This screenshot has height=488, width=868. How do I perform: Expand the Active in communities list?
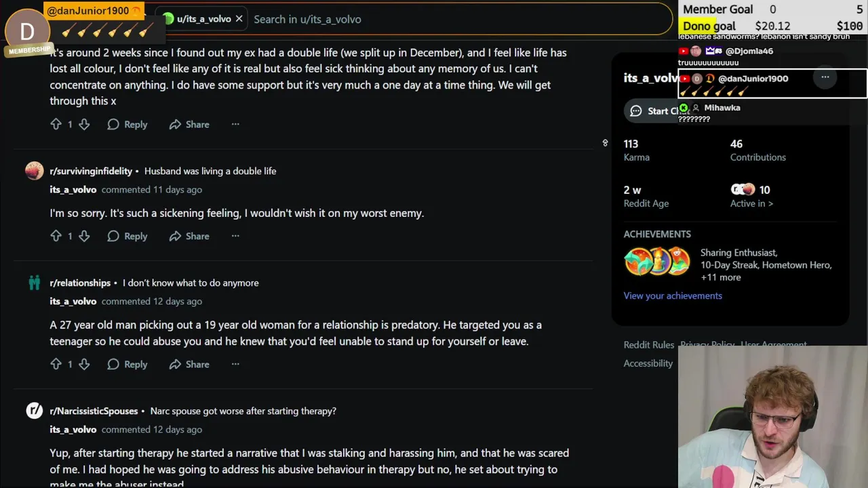[751, 203]
